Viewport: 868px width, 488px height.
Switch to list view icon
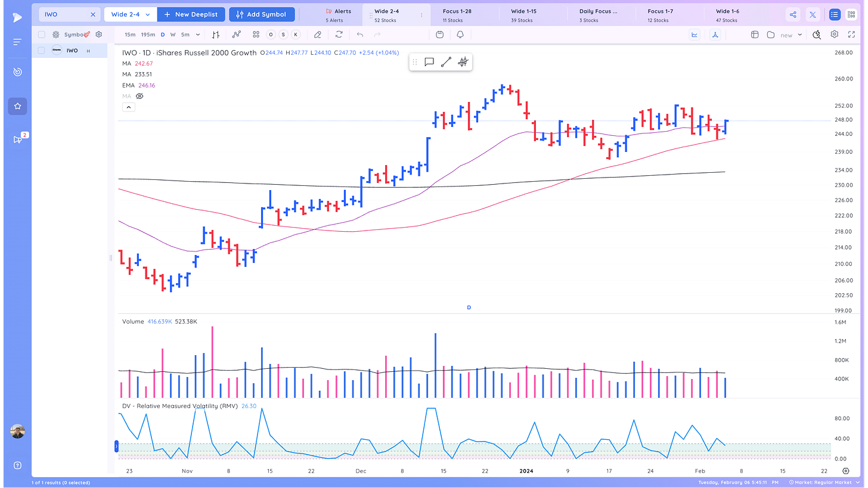(x=834, y=14)
